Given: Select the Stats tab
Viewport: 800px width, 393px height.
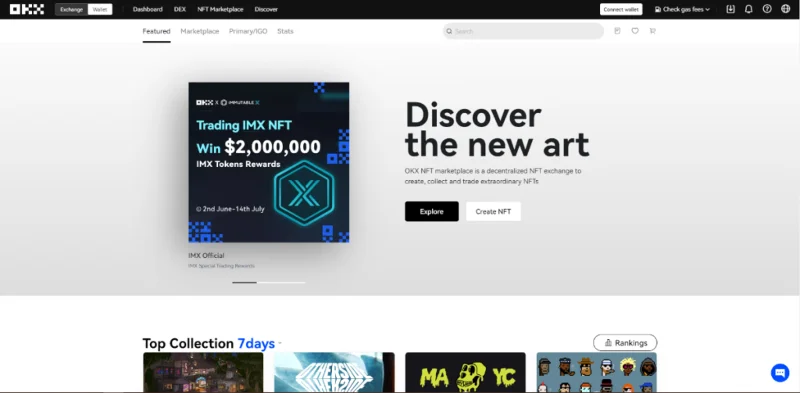Looking at the screenshot, I should tap(285, 31).
